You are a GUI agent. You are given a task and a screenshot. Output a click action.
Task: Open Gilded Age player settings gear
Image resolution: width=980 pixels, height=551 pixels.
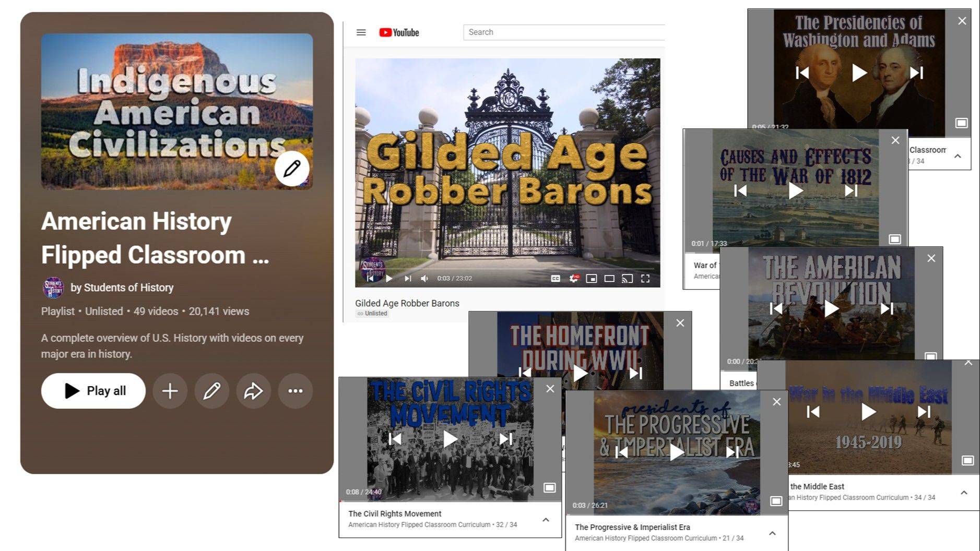point(573,279)
